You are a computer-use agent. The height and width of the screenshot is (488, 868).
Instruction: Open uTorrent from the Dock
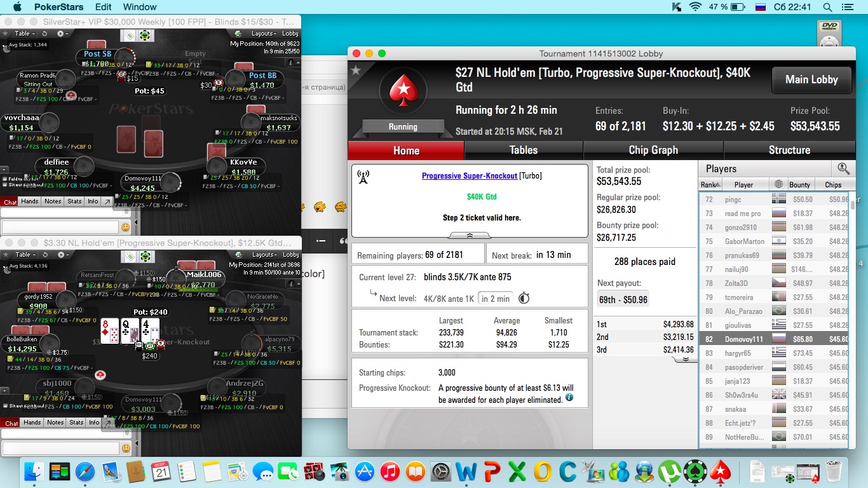pos(670,472)
